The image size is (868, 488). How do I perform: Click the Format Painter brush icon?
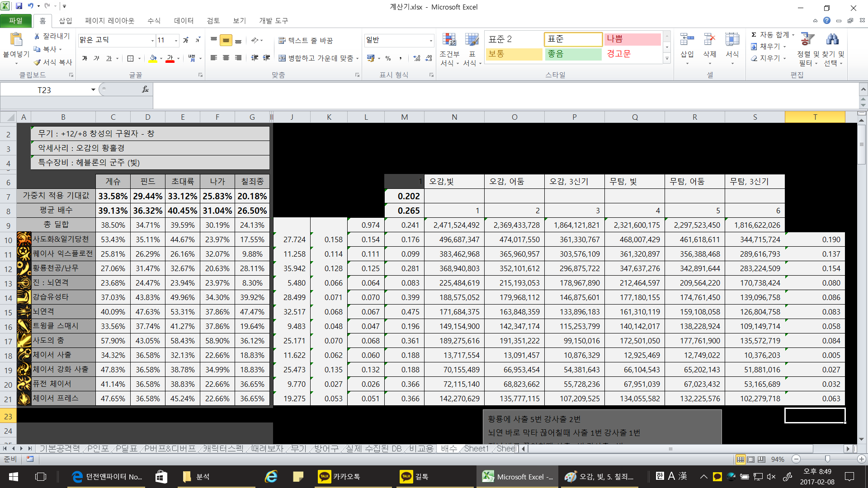pyautogui.click(x=38, y=62)
